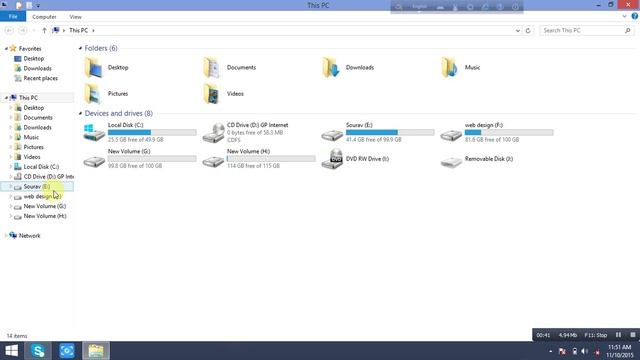Click the Forward navigation arrow
The height and width of the screenshot is (360, 640).
[23, 31]
